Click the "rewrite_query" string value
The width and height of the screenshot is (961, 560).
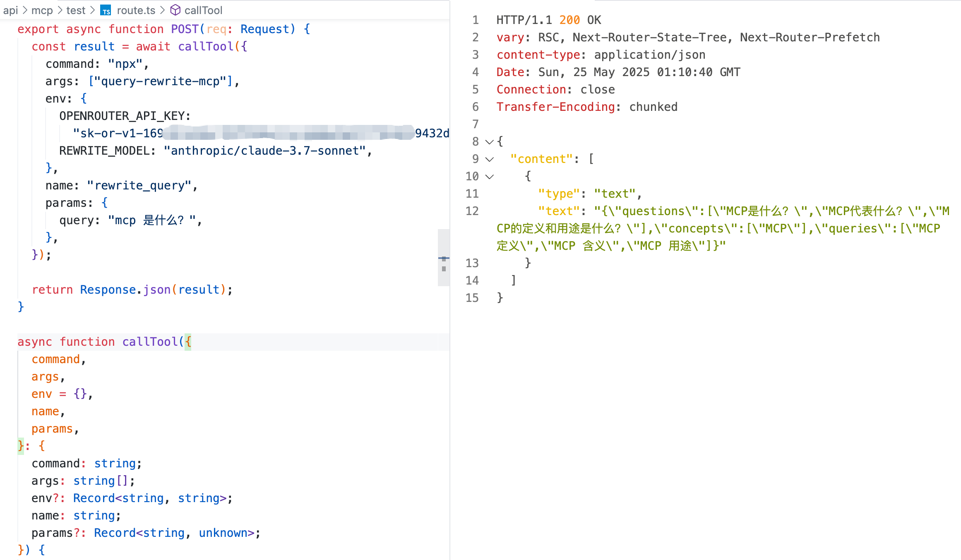click(139, 185)
